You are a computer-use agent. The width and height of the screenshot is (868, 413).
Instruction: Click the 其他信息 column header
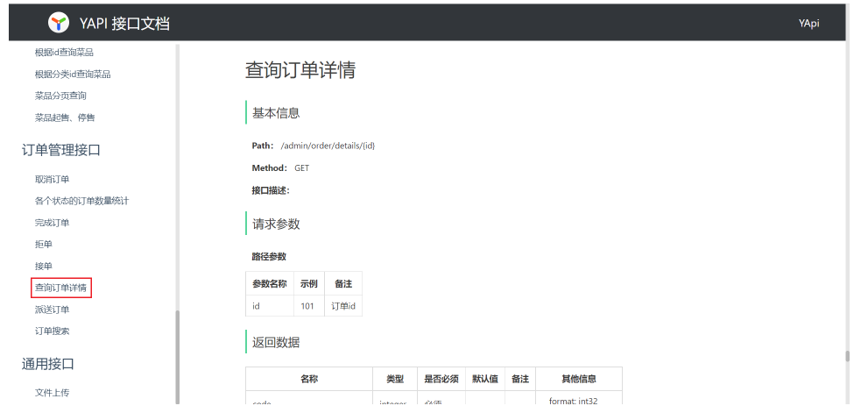tap(579, 379)
